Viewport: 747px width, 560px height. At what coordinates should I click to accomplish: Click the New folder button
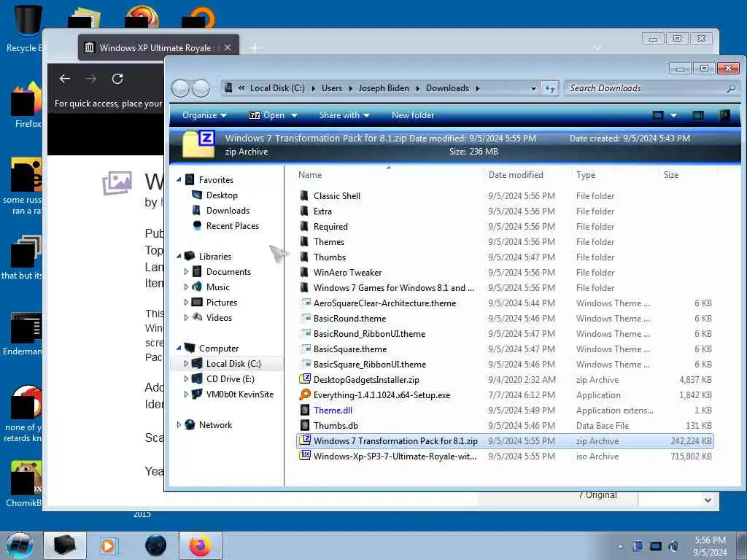pyautogui.click(x=413, y=115)
